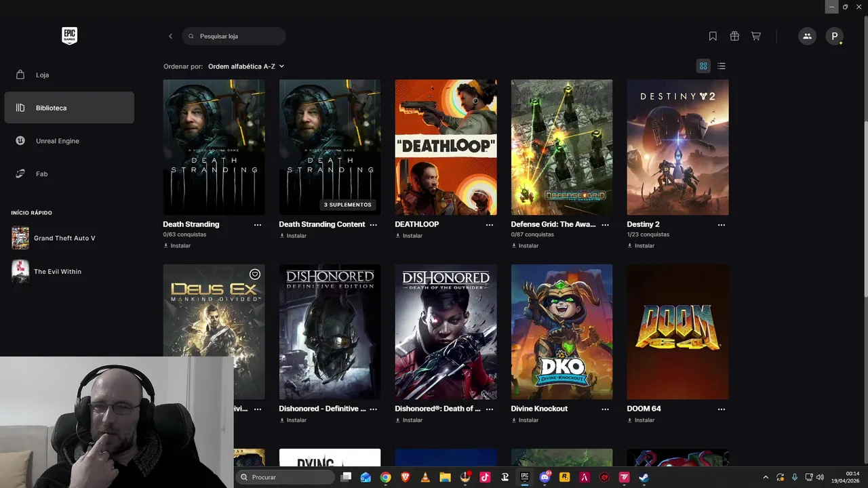This screenshot has width=868, height=488.
Task: Open Discord from the taskbar
Action: [544, 477]
